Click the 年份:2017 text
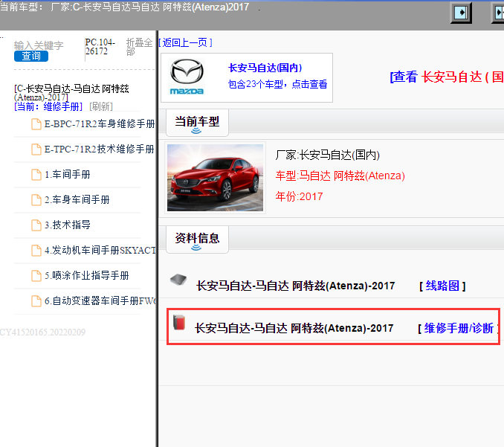 pyautogui.click(x=299, y=196)
